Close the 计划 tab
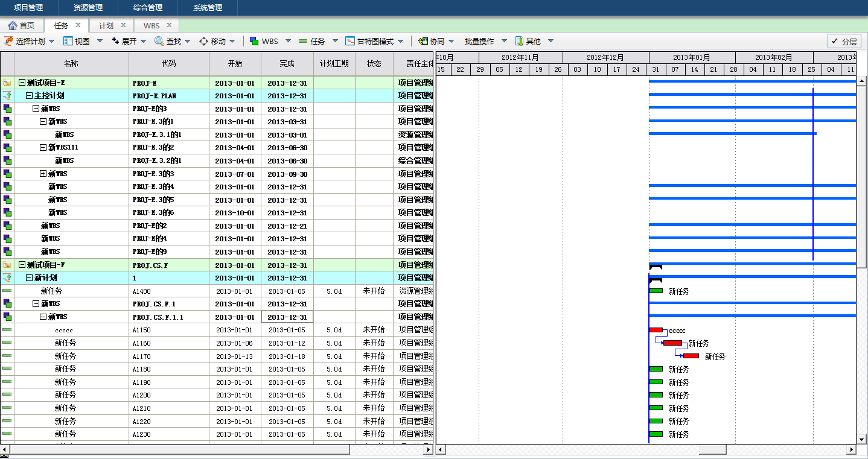 click(123, 25)
